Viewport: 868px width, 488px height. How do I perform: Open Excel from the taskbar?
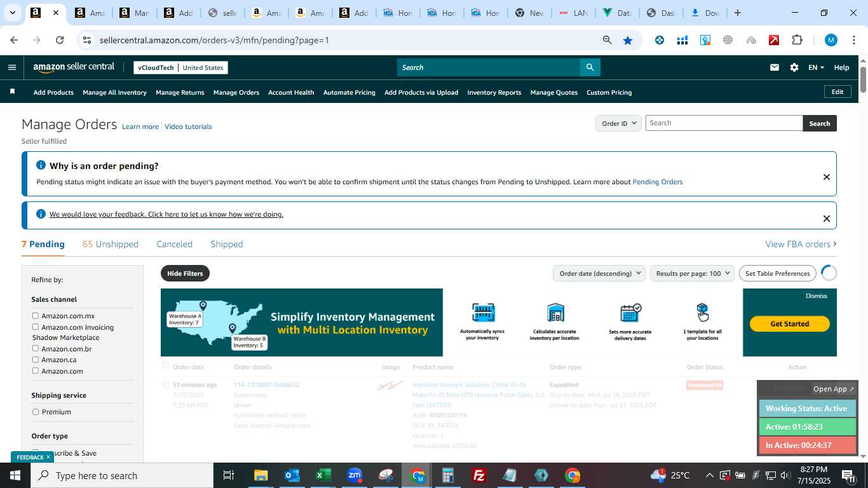tap(323, 475)
